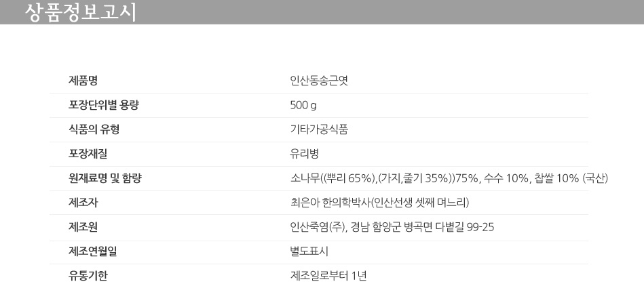Select the 최은아 한의학박사 manufacturer text
This screenshot has height=286, width=644.
379,203
